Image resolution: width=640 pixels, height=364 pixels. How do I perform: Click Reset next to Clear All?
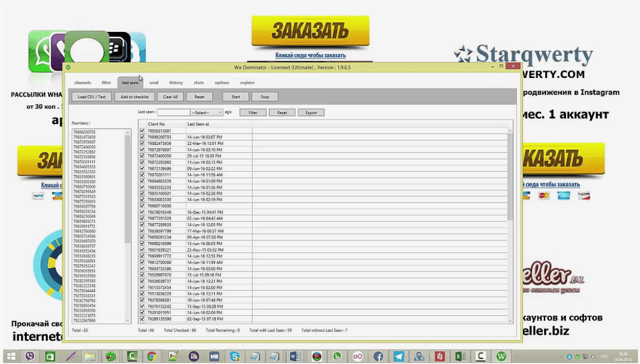pos(199,97)
